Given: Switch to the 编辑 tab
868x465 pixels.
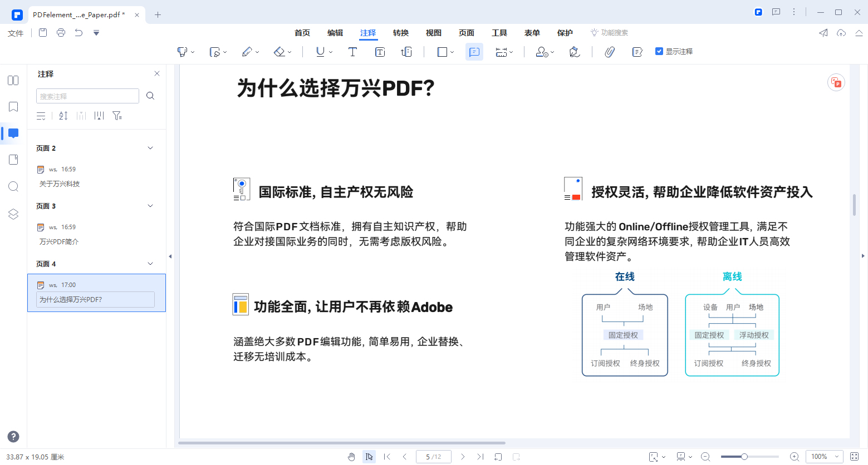Looking at the screenshot, I should (x=335, y=33).
